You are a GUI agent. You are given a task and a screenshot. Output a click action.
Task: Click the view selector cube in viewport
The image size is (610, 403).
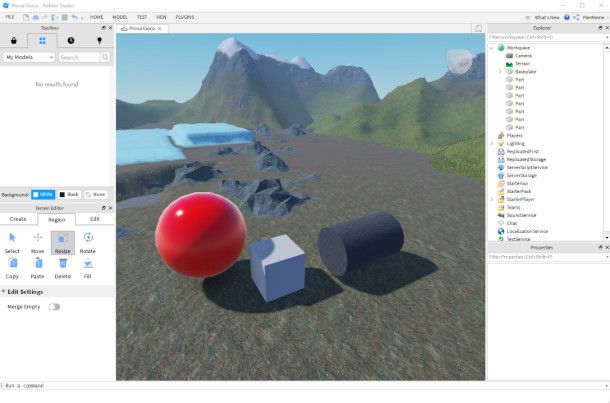click(x=459, y=61)
